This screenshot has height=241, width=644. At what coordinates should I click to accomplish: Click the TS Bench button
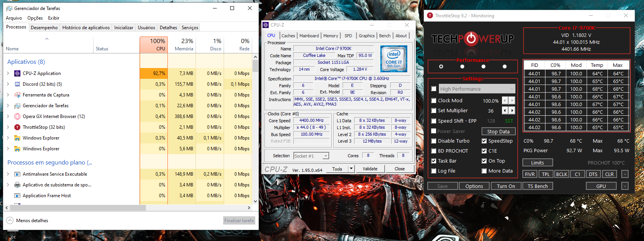click(538, 186)
